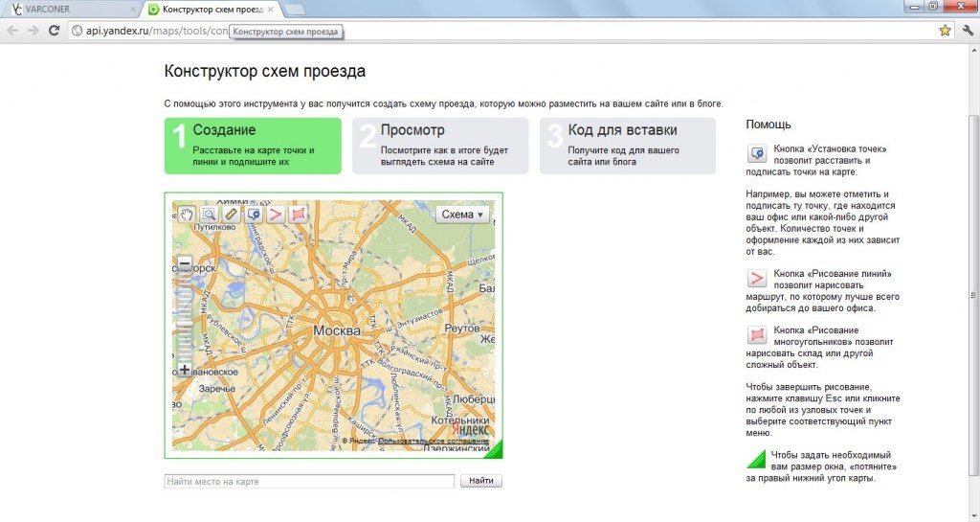Bookmark page with the star icon
The height and width of the screenshot is (522, 980).
[x=945, y=30]
